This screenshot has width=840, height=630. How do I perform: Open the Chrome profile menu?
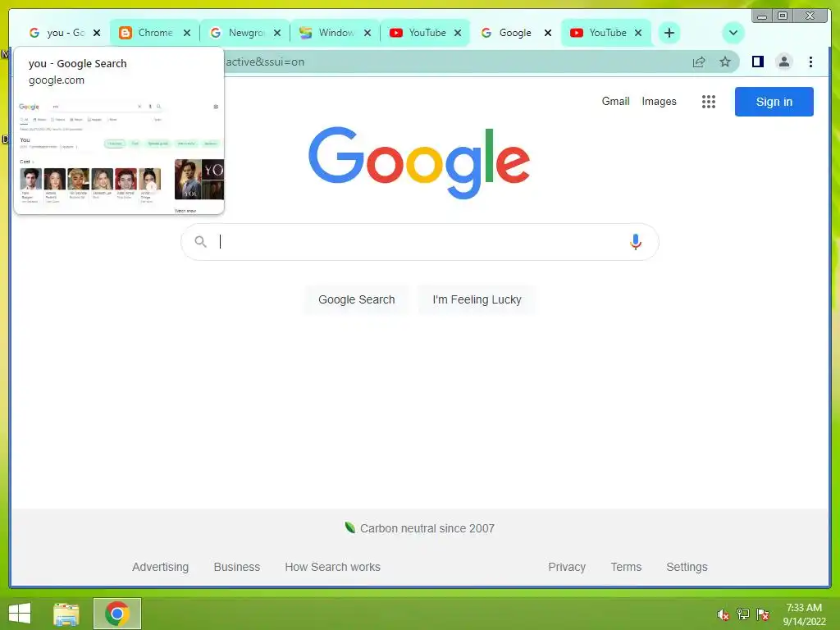783,62
